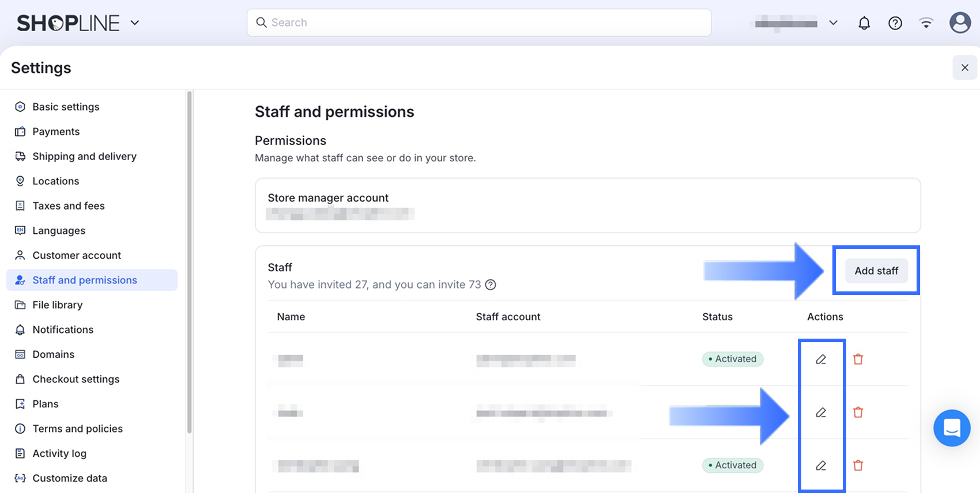Image resolution: width=980 pixels, height=493 pixels.
Task: Go to Shipping and delivery settings
Action: tap(84, 156)
